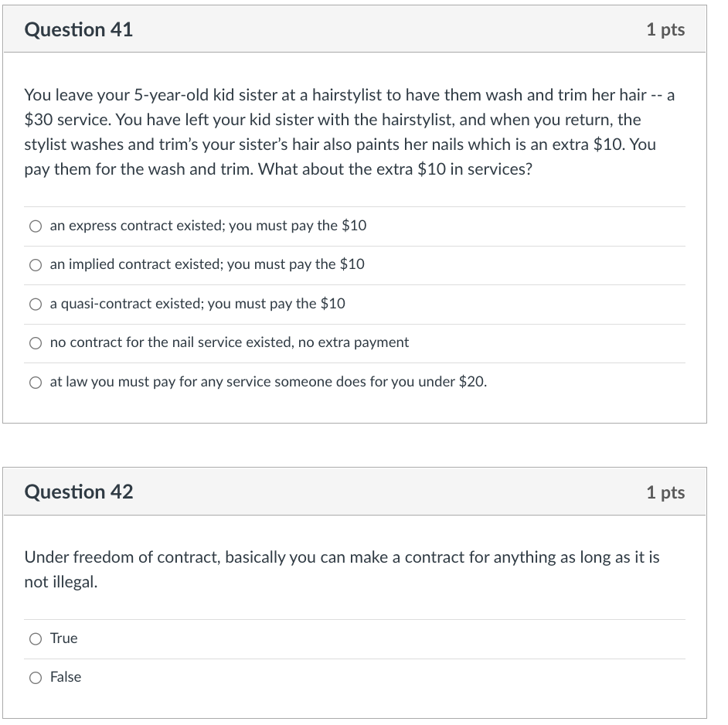The image size is (728, 725).
Task: Click the True answer label text
Action: coord(63,638)
